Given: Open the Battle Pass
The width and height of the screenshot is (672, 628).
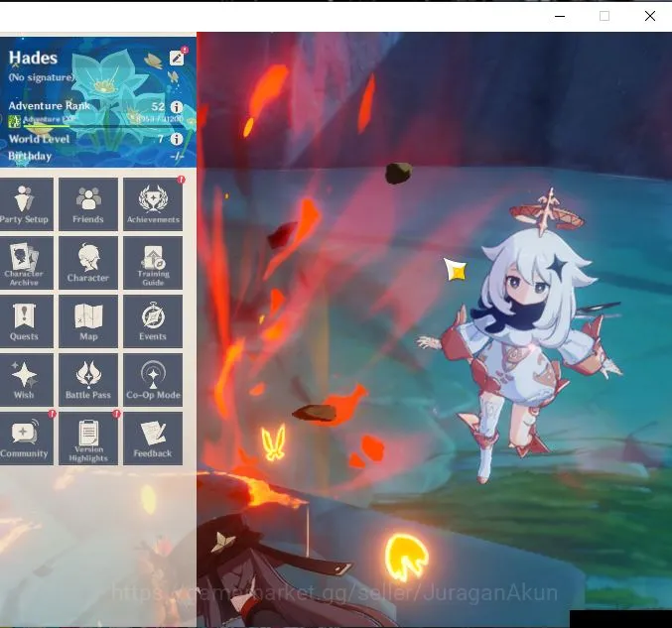Looking at the screenshot, I should click(x=88, y=380).
